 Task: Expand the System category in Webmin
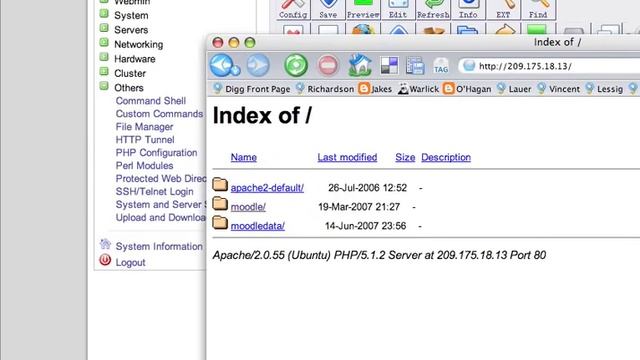(104, 13)
